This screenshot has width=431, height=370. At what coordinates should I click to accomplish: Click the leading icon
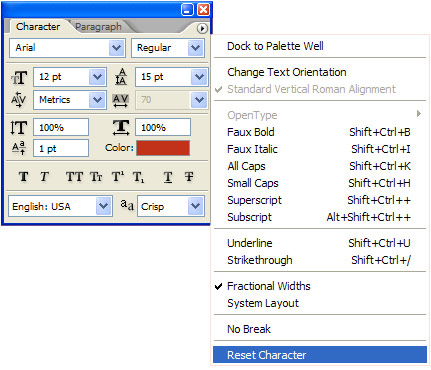[121, 77]
